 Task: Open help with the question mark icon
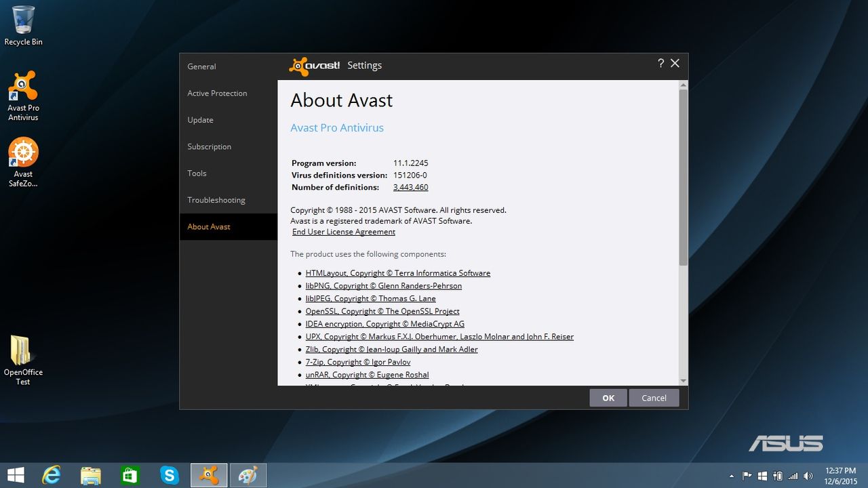(x=660, y=63)
